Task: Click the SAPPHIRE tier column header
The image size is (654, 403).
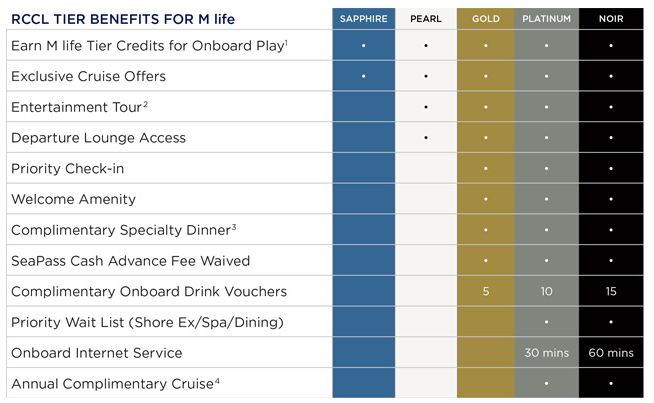Action: (363, 18)
